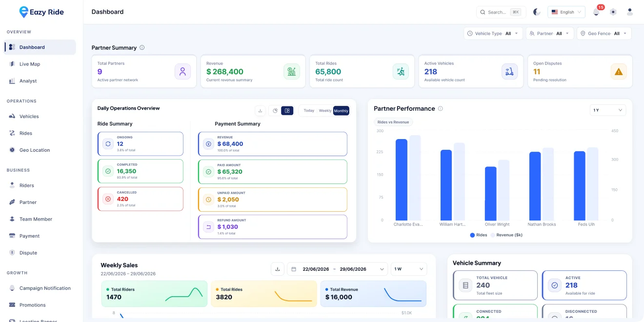The height and width of the screenshot is (322, 644).
Task: Click the Ongoing rides card
Action: coord(141,144)
